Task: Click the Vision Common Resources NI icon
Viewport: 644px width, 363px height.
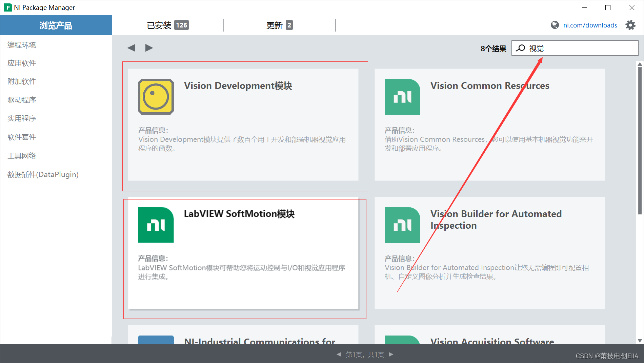Action: pos(402,97)
